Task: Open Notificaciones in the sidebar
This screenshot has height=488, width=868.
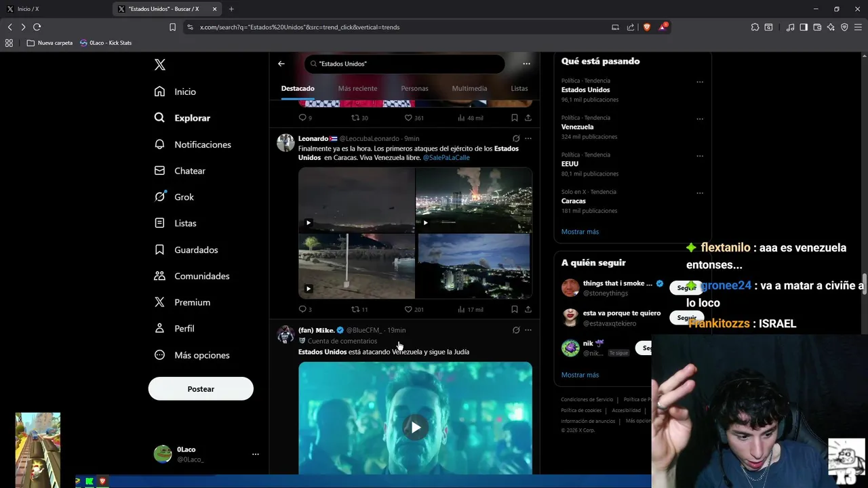Action: point(193,144)
